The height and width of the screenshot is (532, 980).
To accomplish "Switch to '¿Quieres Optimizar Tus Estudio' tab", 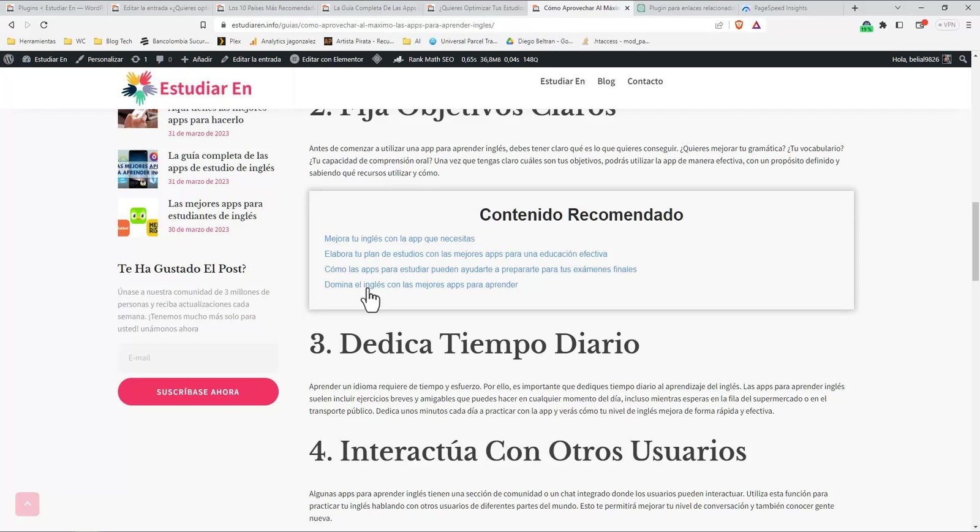I will pyautogui.click(x=475, y=8).
